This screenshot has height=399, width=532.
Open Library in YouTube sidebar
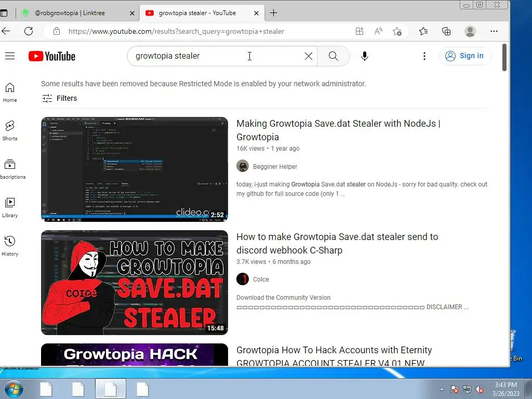click(10, 208)
